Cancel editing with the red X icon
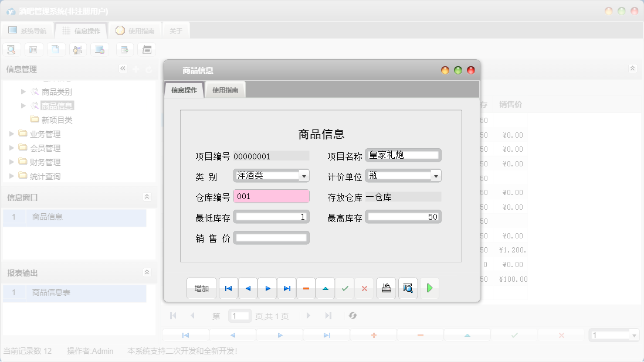644x362 pixels. pyautogui.click(x=364, y=288)
